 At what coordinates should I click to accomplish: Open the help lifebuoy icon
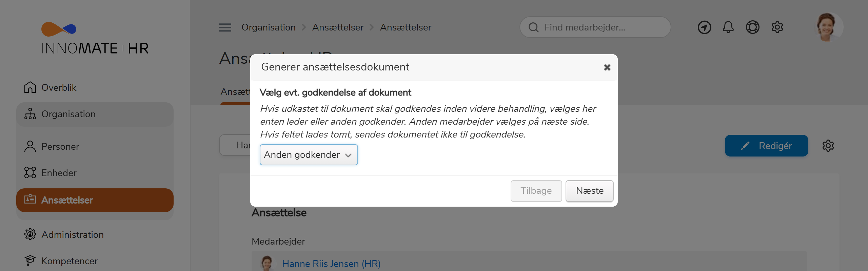(x=752, y=27)
